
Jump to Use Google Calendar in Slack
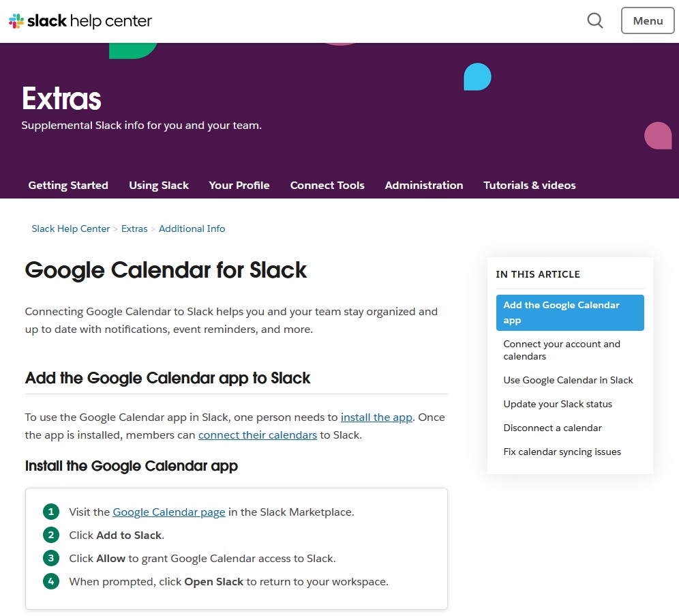568,381
